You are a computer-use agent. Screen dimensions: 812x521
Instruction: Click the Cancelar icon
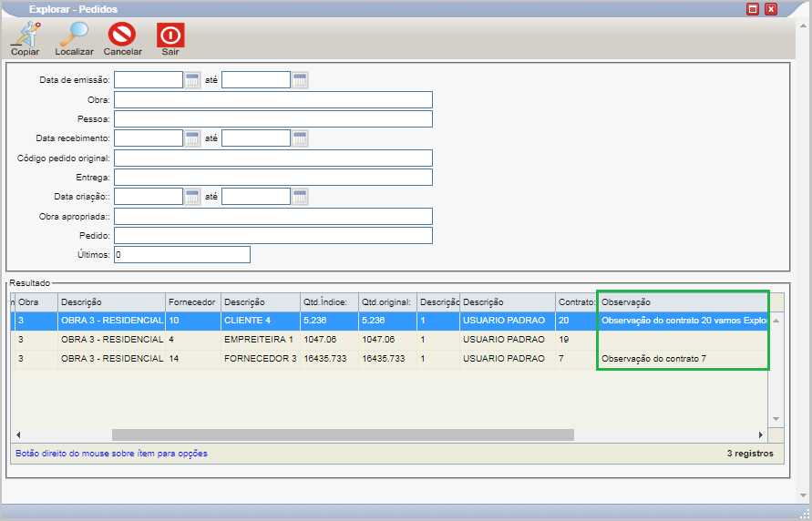pos(122,38)
